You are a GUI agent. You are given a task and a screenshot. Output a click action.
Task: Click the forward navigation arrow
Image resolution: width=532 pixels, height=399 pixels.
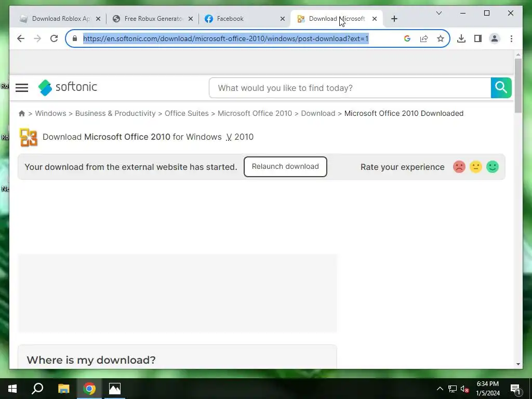(37, 38)
